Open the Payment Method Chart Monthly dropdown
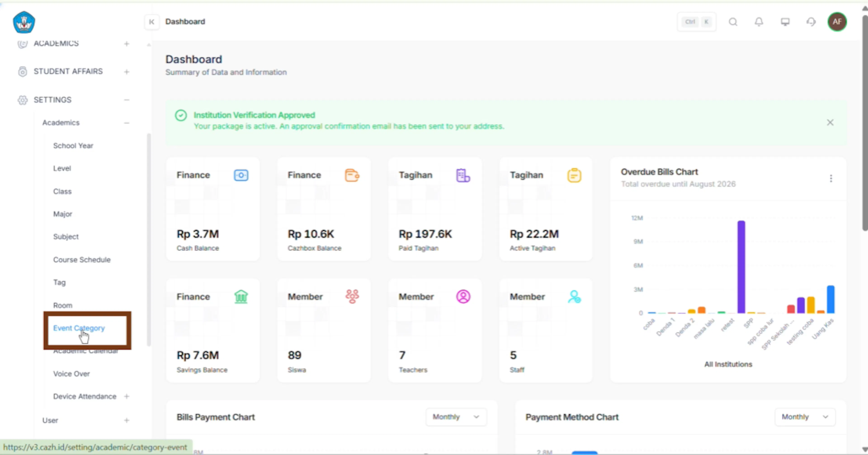868x455 pixels. coord(805,417)
